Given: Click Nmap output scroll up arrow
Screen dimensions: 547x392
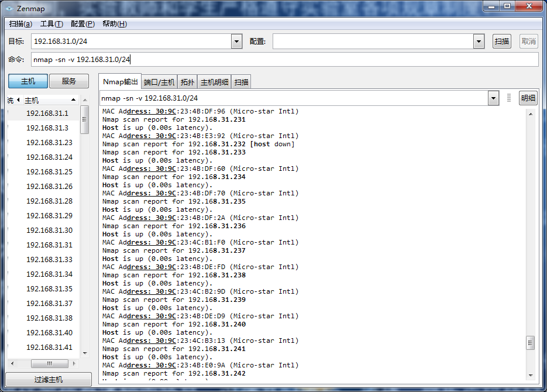Looking at the screenshot, I should 531,114.
